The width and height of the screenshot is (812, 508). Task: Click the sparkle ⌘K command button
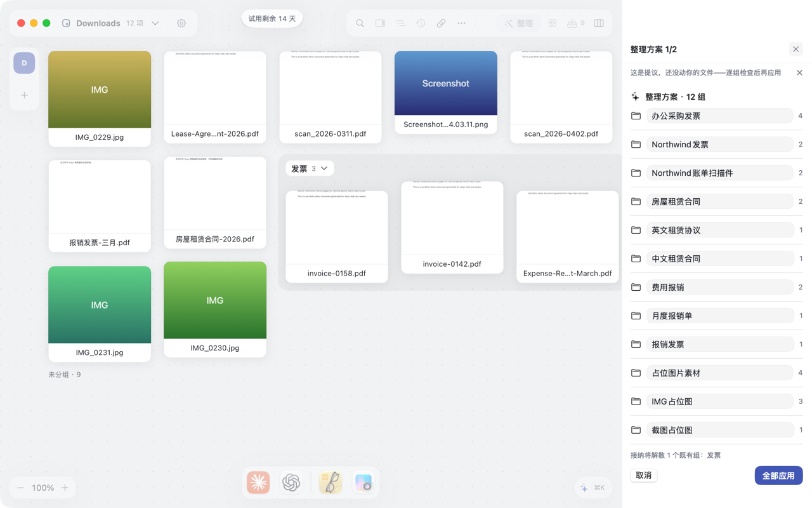593,488
